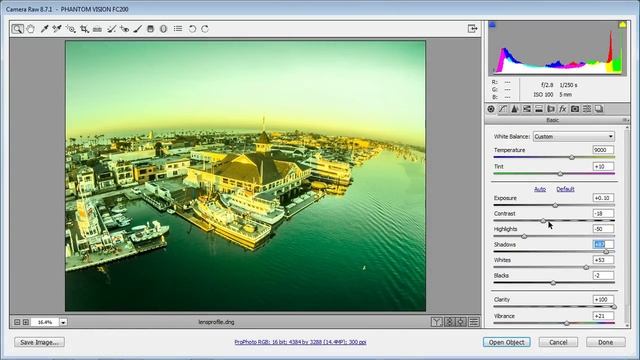Screen dimensions: 640x360
Task: Click the Contrast slider handle
Action: coord(543,221)
